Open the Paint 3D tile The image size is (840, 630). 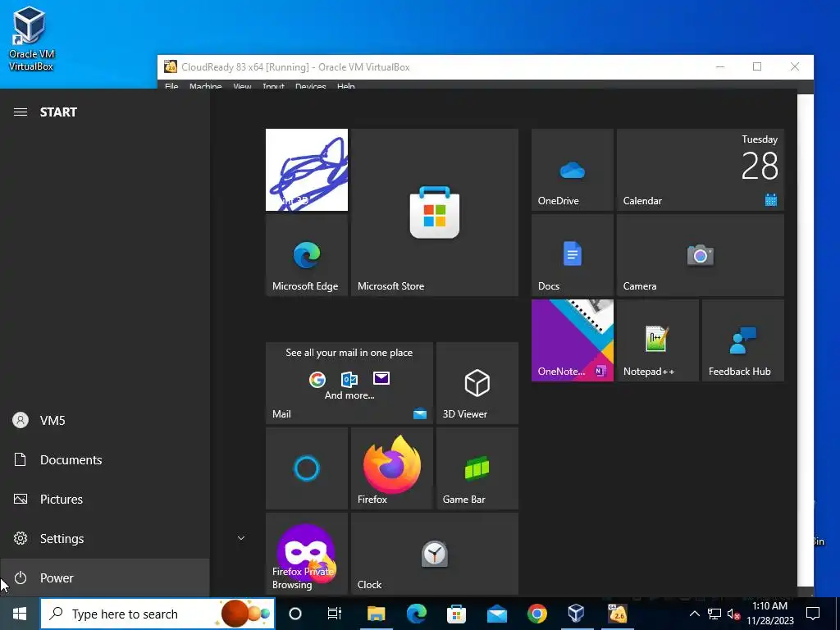click(307, 170)
